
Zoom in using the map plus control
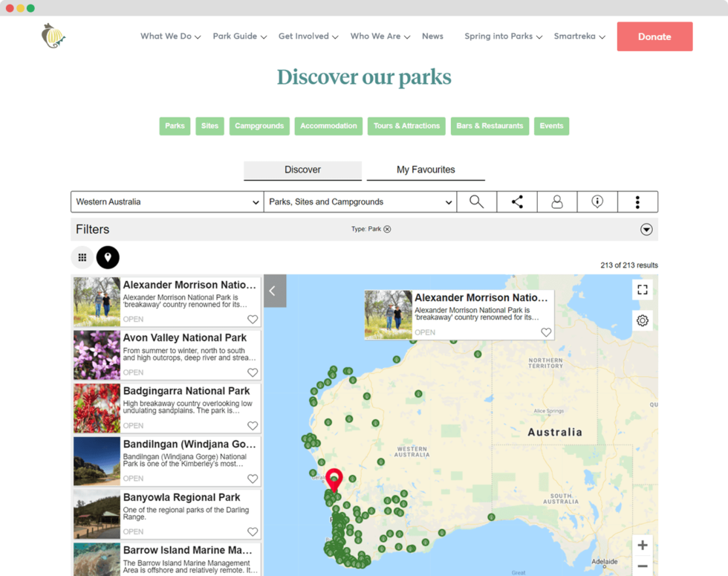pyautogui.click(x=642, y=545)
